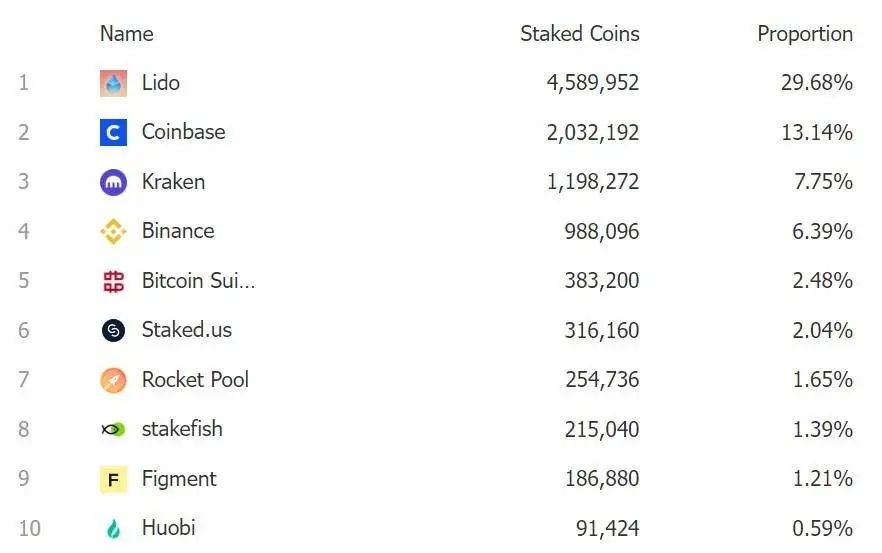The width and height of the screenshot is (882, 553).
Task: Click the Staked.us black circle icon
Action: pyautogui.click(x=114, y=330)
